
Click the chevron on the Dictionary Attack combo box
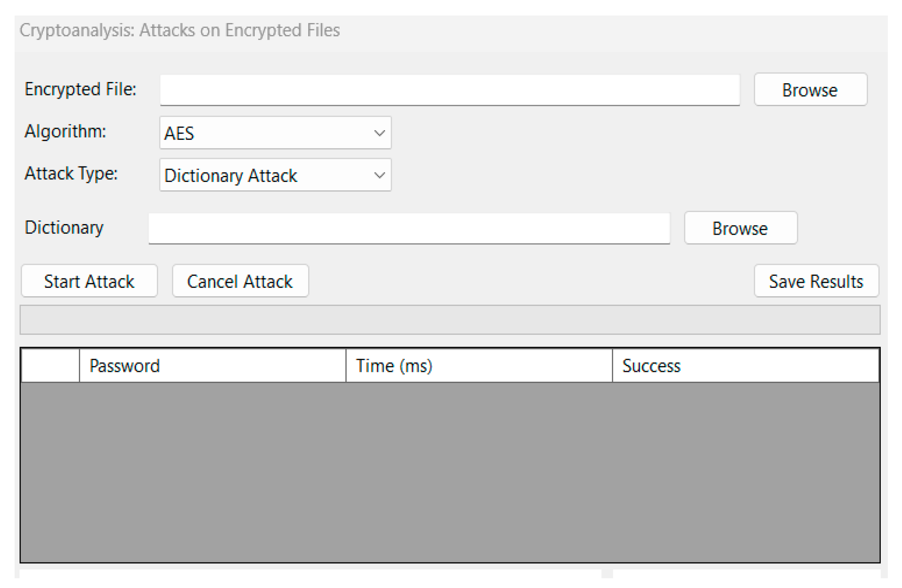tap(379, 175)
